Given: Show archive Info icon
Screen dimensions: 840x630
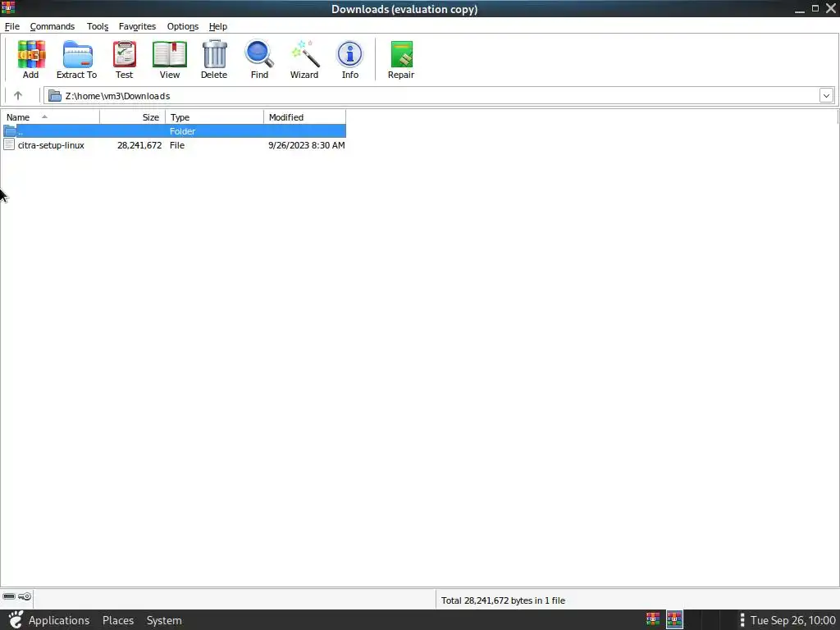Looking at the screenshot, I should coord(349,55).
